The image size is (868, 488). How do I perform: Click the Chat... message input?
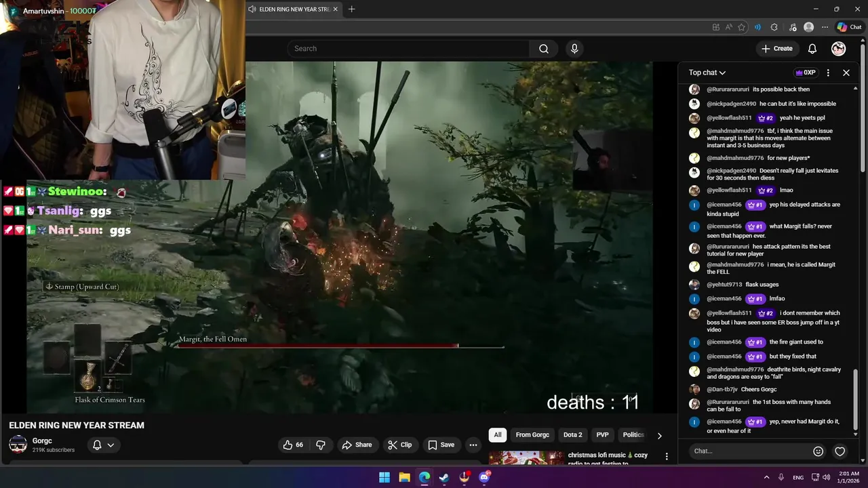point(749,451)
